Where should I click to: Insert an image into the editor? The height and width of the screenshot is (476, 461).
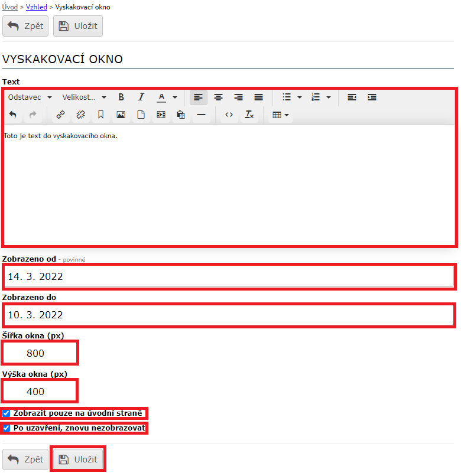click(x=121, y=115)
